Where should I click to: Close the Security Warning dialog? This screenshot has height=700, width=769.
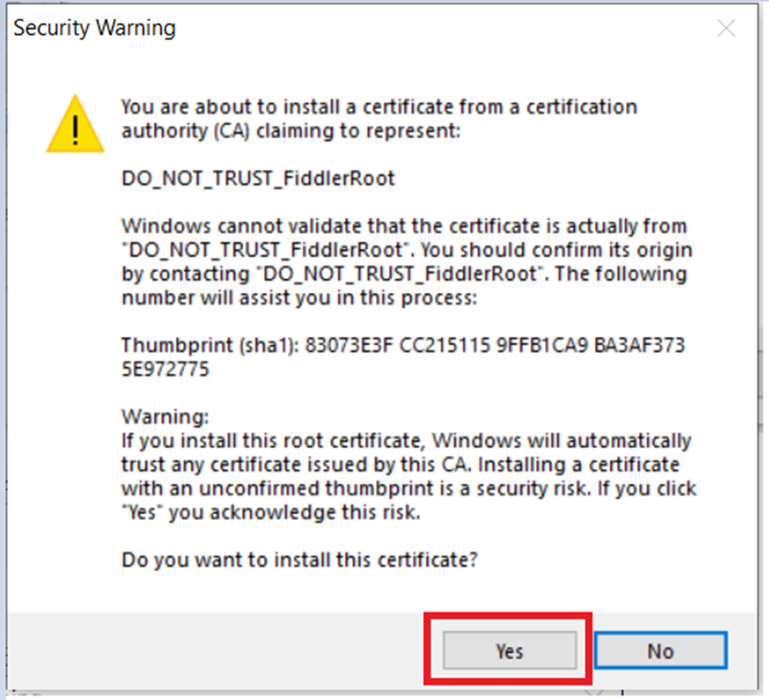click(726, 28)
